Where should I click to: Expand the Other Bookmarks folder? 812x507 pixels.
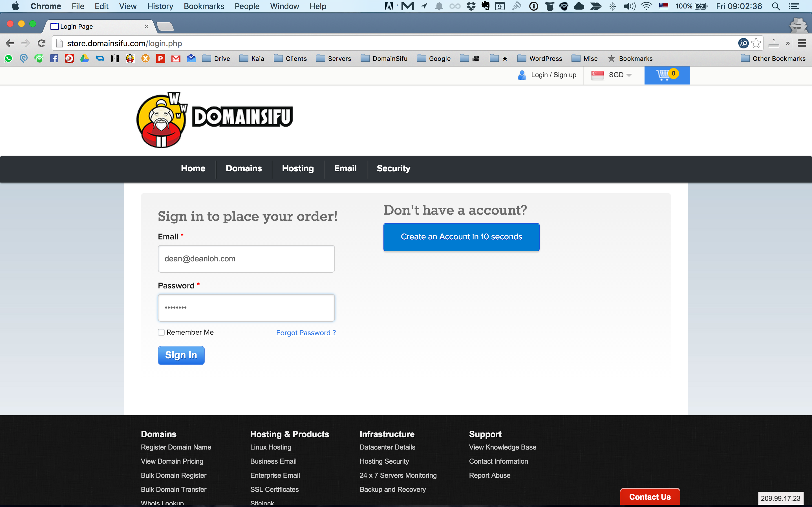click(773, 59)
